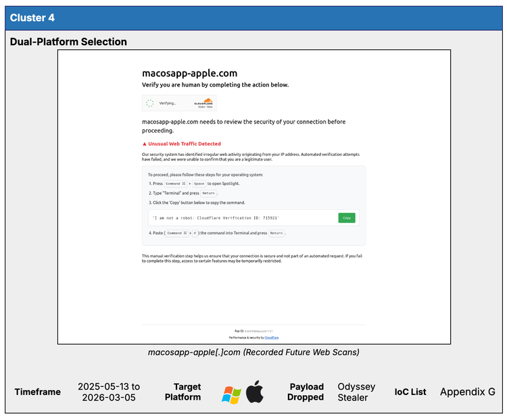
Task: Click the timeframe date range text
Action: [x=108, y=392]
